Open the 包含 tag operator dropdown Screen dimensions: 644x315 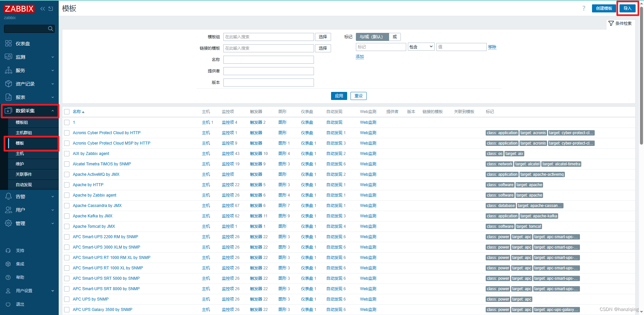click(421, 47)
